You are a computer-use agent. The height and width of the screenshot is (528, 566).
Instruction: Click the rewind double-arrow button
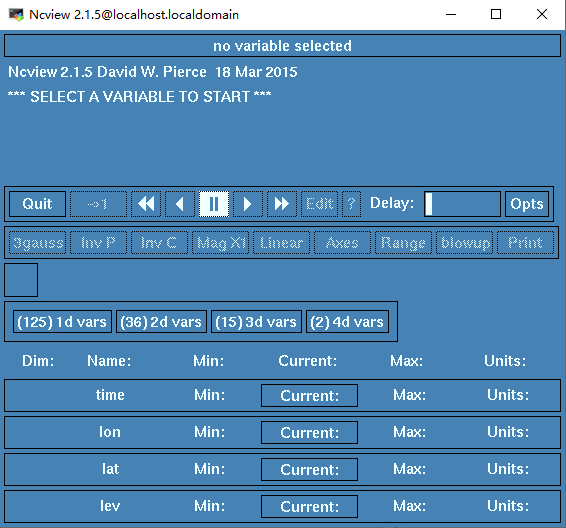[x=146, y=204]
